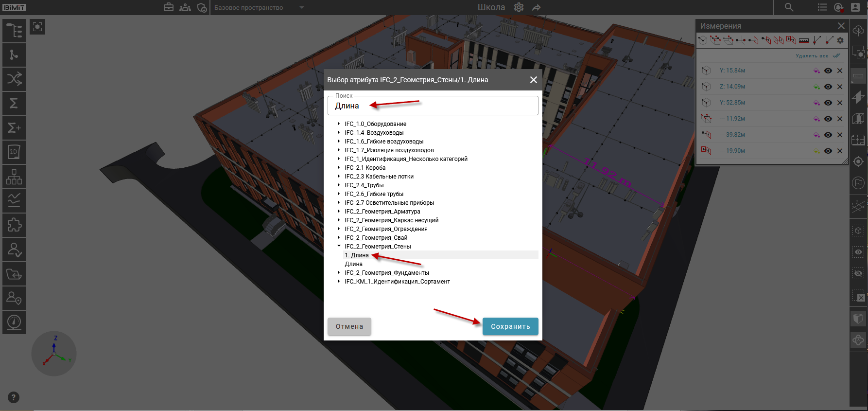The height and width of the screenshot is (411, 868).
Task: Select the ruler measurement tool in Измерения toolbar
Action: tap(804, 40)
